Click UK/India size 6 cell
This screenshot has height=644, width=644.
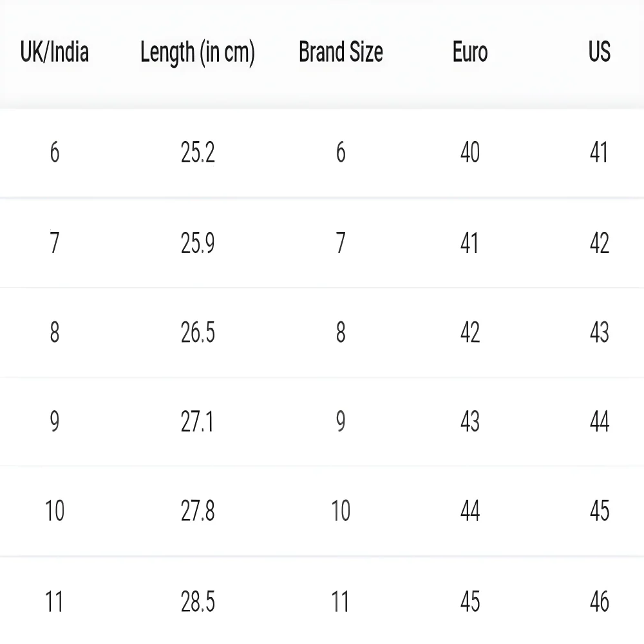[55, 153]
